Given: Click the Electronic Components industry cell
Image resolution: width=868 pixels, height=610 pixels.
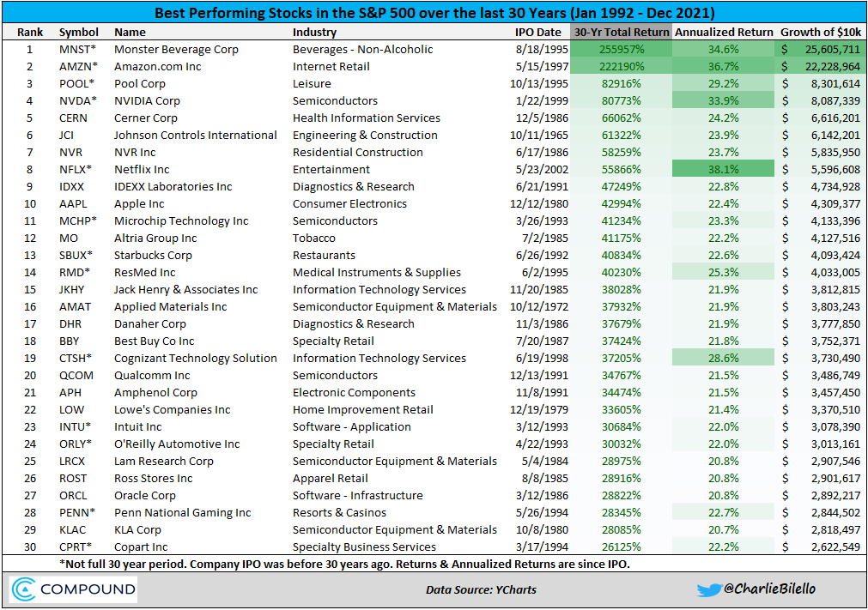Looking at the screenshot, I should tap(355, 392).
